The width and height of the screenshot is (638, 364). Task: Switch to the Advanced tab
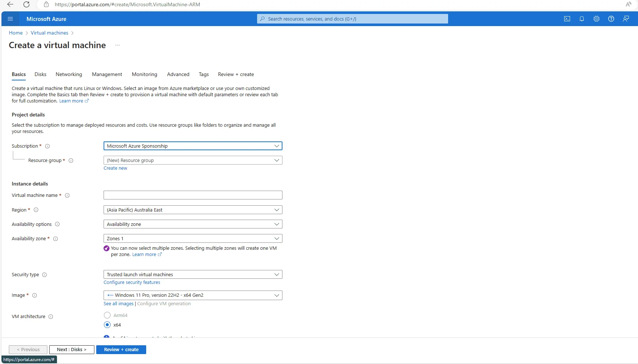pyautogui.click(x=178, y=74)
